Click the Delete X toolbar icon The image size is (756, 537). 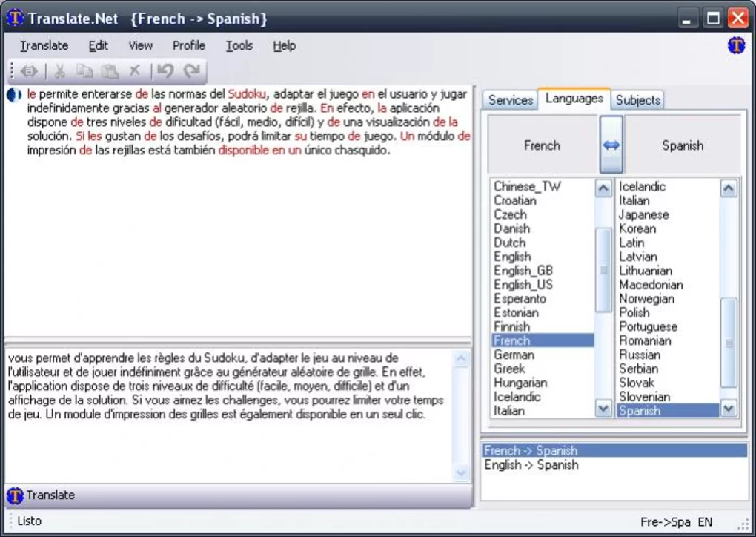coord(135,71)
